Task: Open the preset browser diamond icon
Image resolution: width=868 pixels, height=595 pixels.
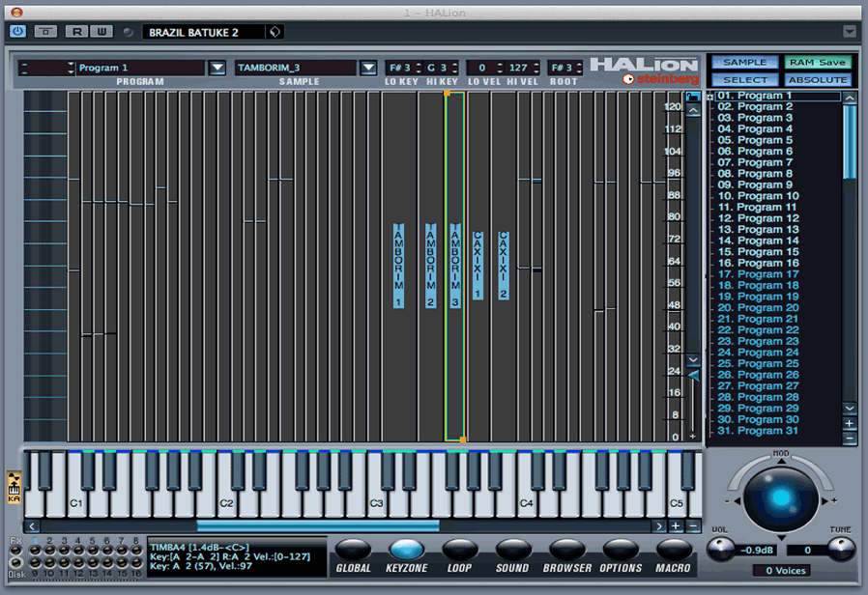Action: click(x=275, y=32)
